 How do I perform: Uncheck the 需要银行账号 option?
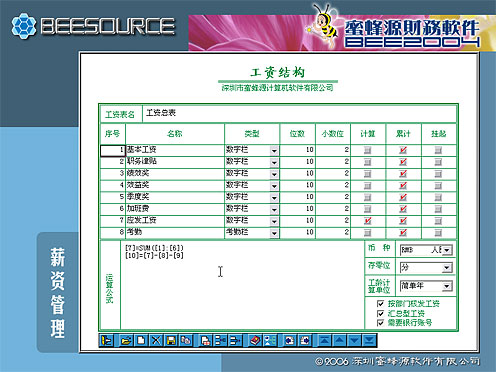pos(380,323)
